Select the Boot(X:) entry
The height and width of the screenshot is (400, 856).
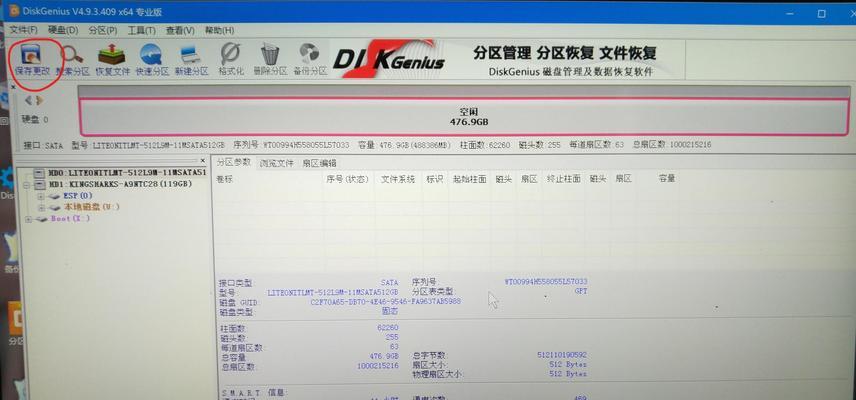(70, 219)
